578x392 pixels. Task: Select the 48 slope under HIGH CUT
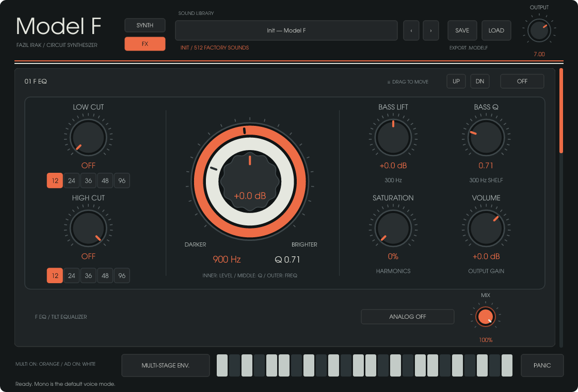point(105,275)
